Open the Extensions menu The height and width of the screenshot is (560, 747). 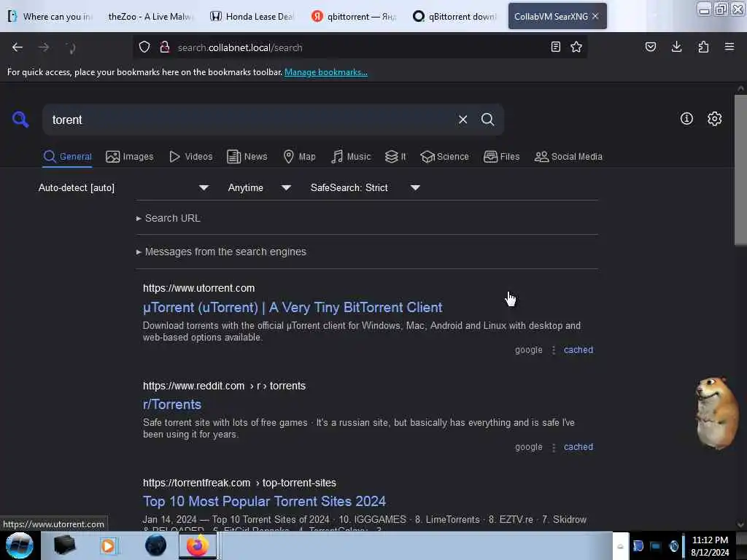tap(703, 47)
